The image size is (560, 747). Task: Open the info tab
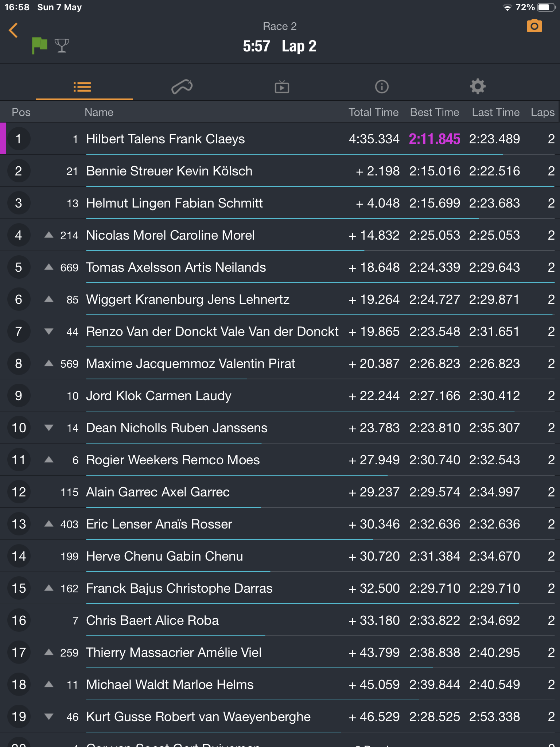point(382,87)
